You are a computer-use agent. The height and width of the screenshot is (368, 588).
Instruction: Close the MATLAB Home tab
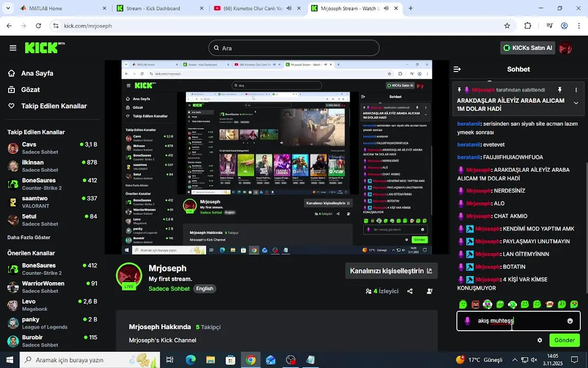[105, 8]
